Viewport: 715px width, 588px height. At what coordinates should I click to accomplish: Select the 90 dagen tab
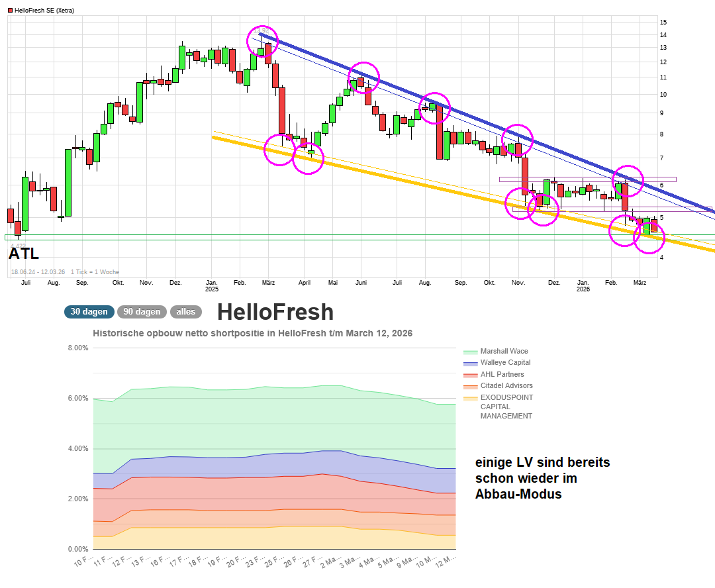pyautogui.click(x=142, y=312)
